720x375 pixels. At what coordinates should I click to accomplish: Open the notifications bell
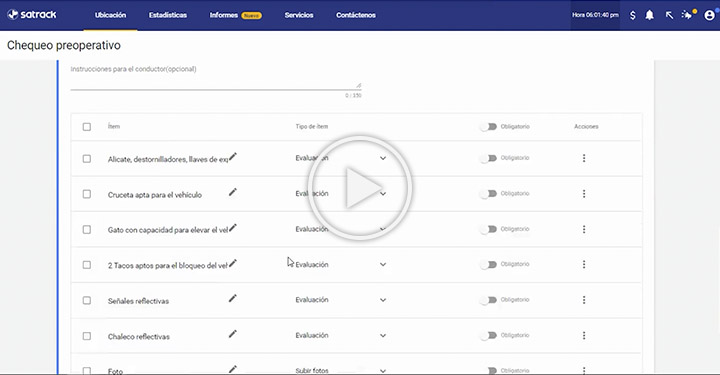pyautogui.click(x=649, y=15)
